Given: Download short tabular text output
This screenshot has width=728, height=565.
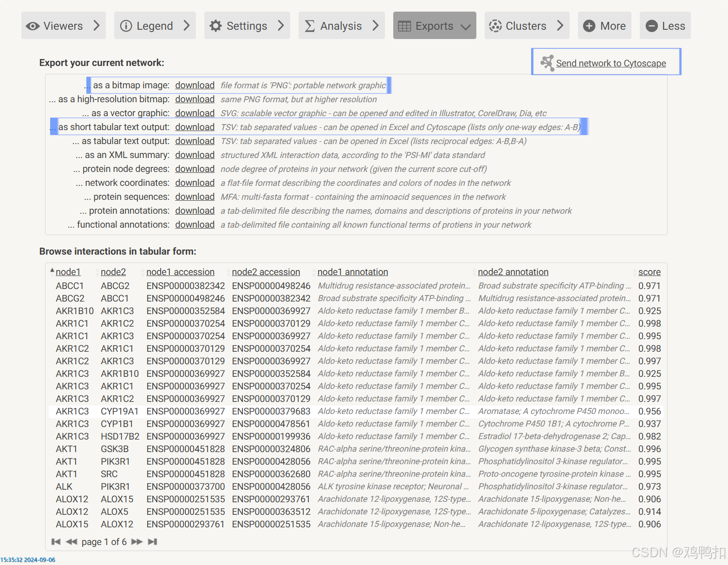Looking at the screenshot, I should tap(195, 127).
